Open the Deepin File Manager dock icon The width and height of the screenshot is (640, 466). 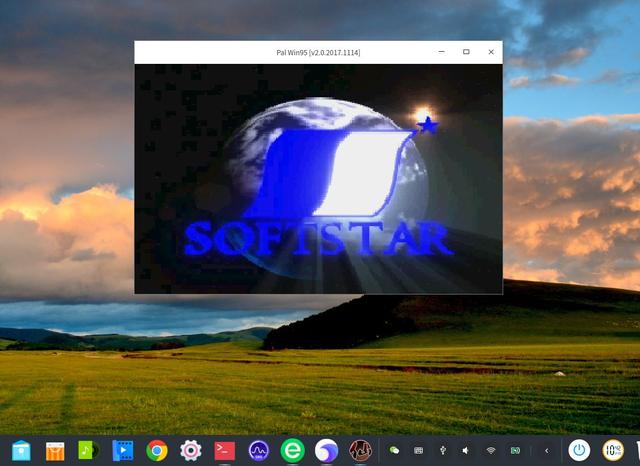tap(21, 450)
